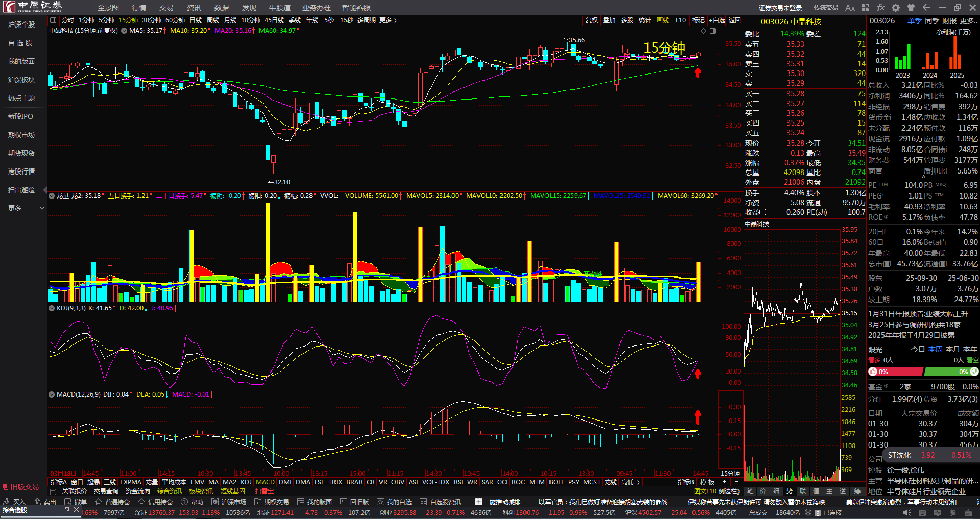
Task: Switch to the MACD indicator tab
Action: pyautogui.click(x=265, y=482)
